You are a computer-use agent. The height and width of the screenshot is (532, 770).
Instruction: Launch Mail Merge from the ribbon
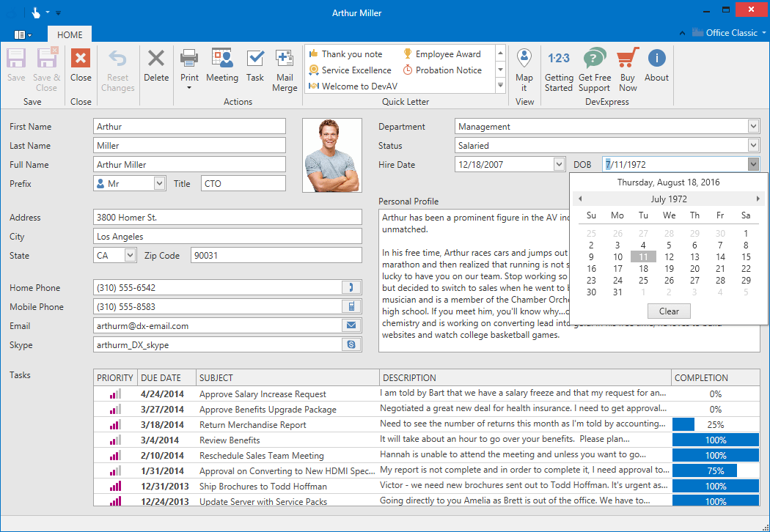tap(285, 59)
